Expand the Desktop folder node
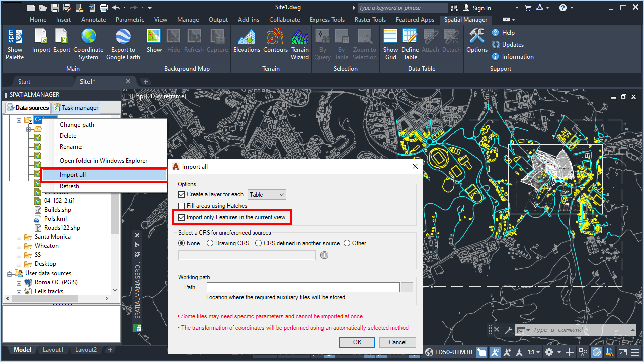The image size is (644, 362). click(19, 264)
